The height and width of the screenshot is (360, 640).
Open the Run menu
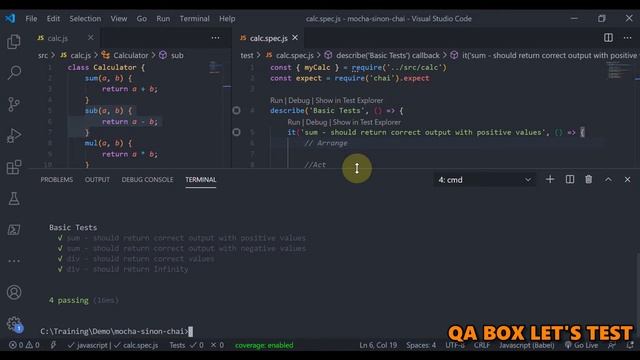(163, 18)
